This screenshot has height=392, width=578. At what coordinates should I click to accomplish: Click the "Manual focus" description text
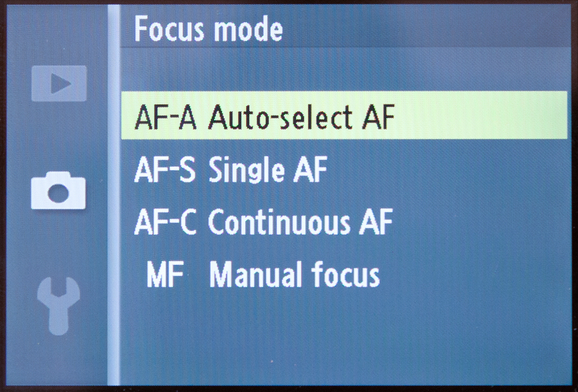294,276
